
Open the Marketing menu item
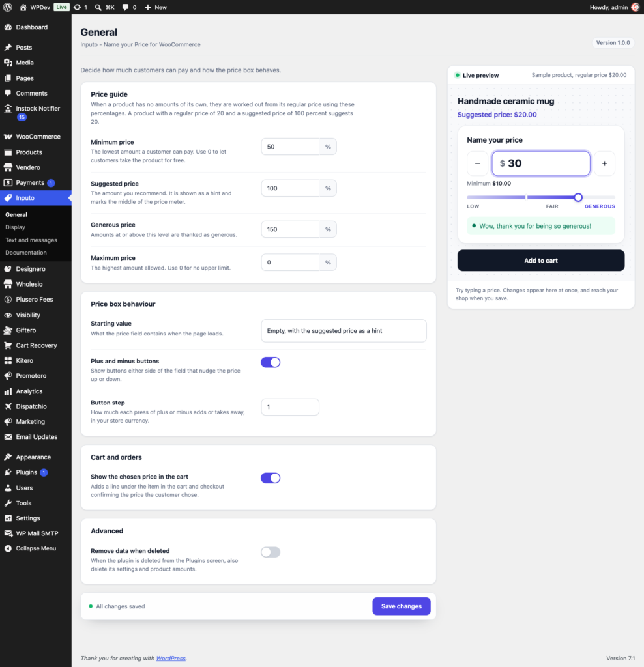click(36, 421)
